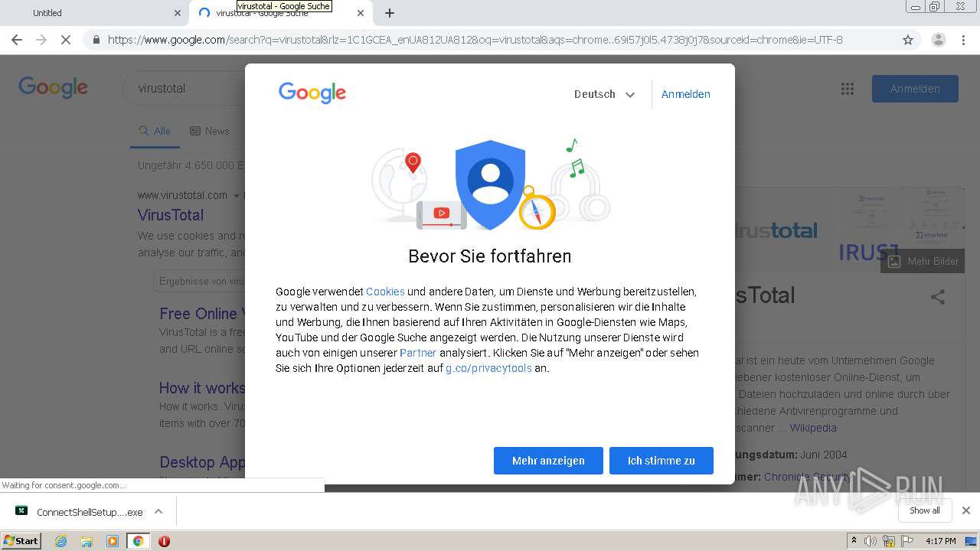The image size is (980, 551).
Task: Open the Desktop App sitelink
Action: [x=202, y=462]
